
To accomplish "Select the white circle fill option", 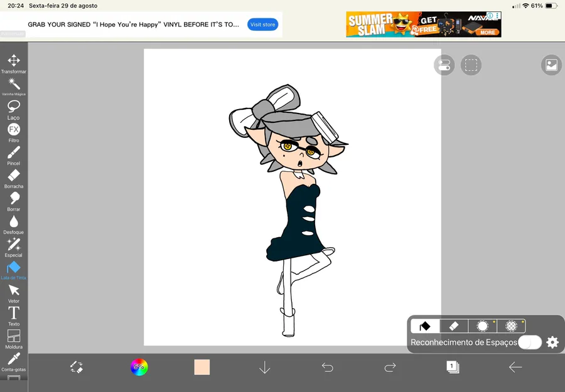I will [x=483, y=326].
